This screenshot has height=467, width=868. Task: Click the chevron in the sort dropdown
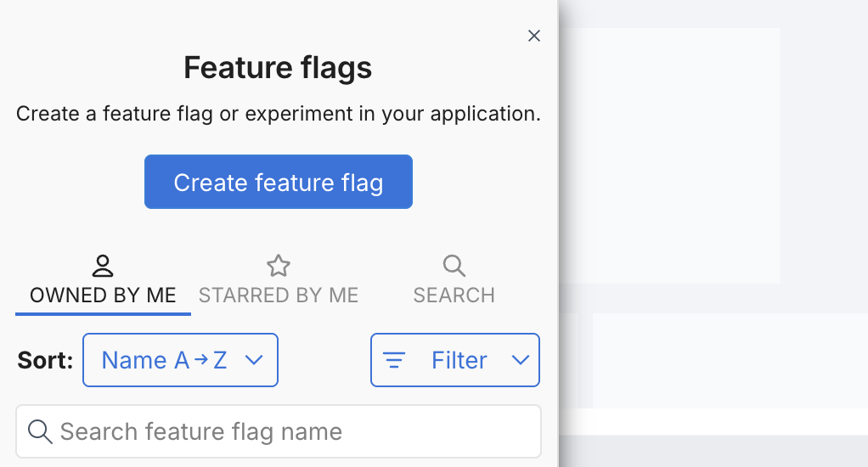point(253,360)
